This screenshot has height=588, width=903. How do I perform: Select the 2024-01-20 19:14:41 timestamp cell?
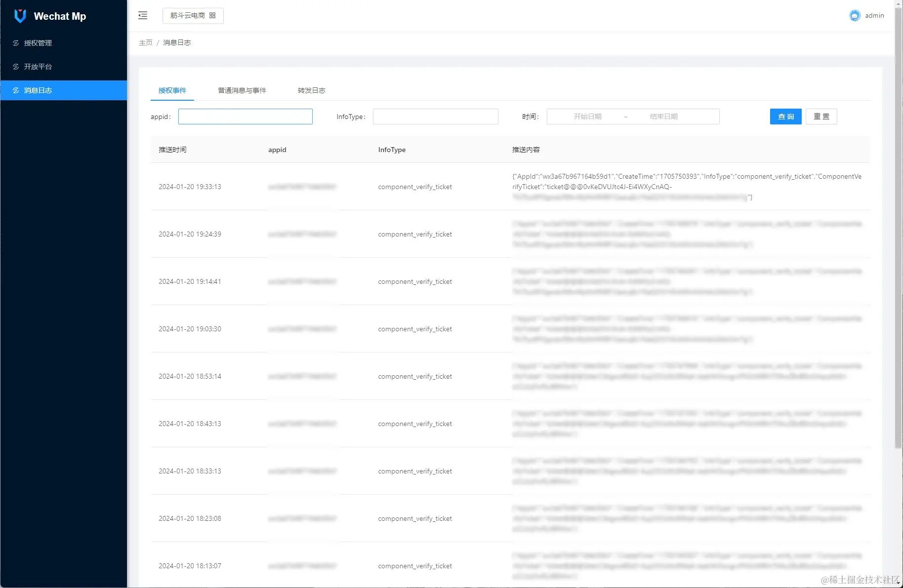190,281
